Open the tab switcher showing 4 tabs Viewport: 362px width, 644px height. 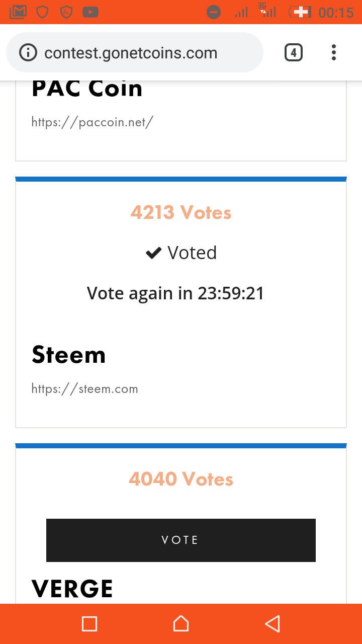(294, 52)
